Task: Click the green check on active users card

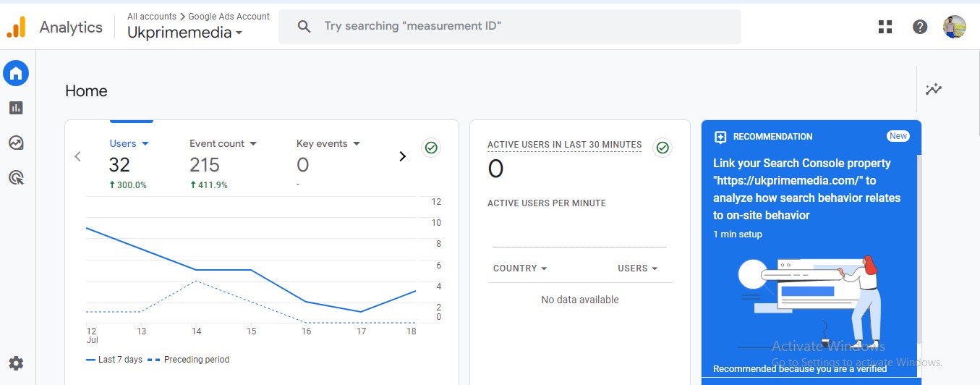Action: tap(662, 148)
